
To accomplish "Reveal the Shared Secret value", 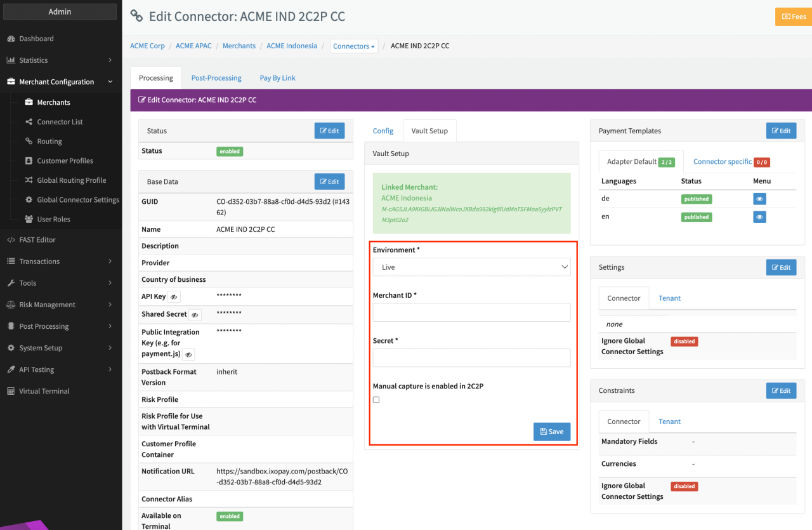I will click(195, 315).
